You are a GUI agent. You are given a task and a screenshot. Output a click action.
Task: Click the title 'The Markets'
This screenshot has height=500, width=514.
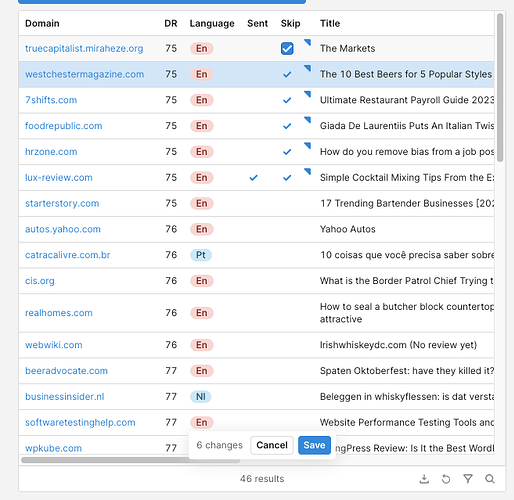[x=347, y=48]
